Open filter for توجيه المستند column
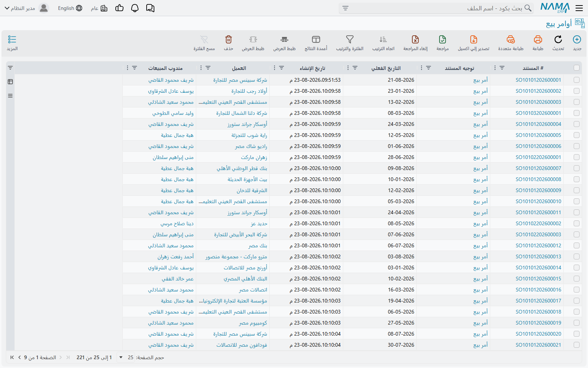This screenshot has height=368, width=588. [x=429, y=68]
